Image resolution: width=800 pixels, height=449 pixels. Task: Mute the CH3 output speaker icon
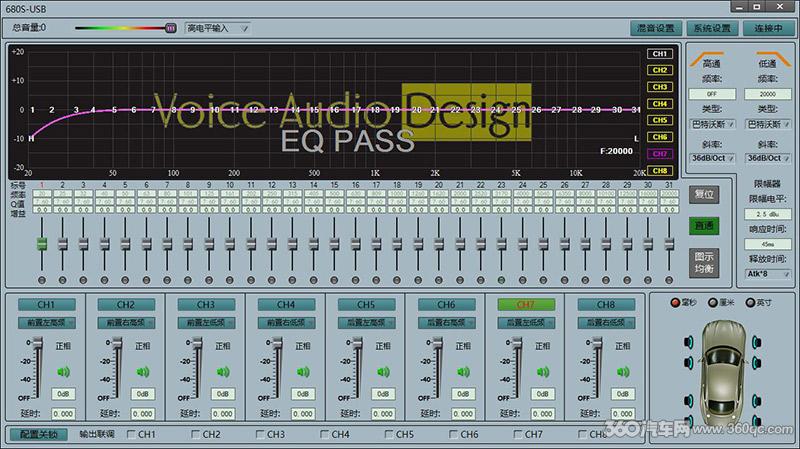point(223,371)
